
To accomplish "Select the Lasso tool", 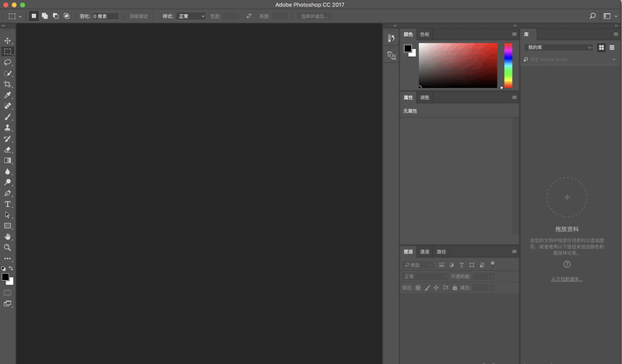I will (8, 62).
